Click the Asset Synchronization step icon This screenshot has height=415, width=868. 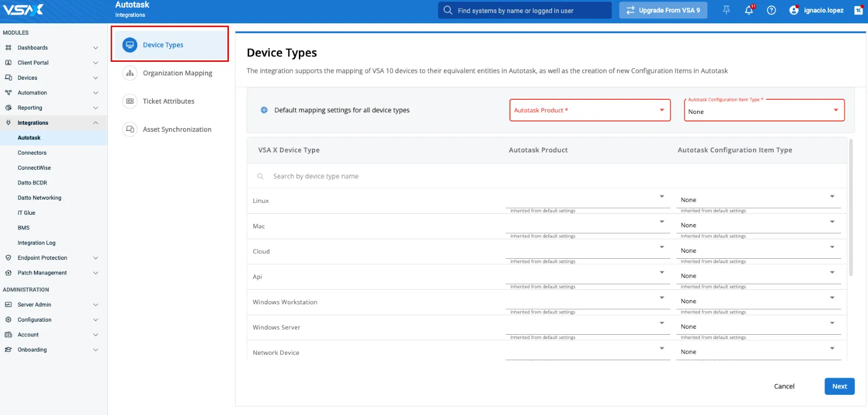[130, 129]
